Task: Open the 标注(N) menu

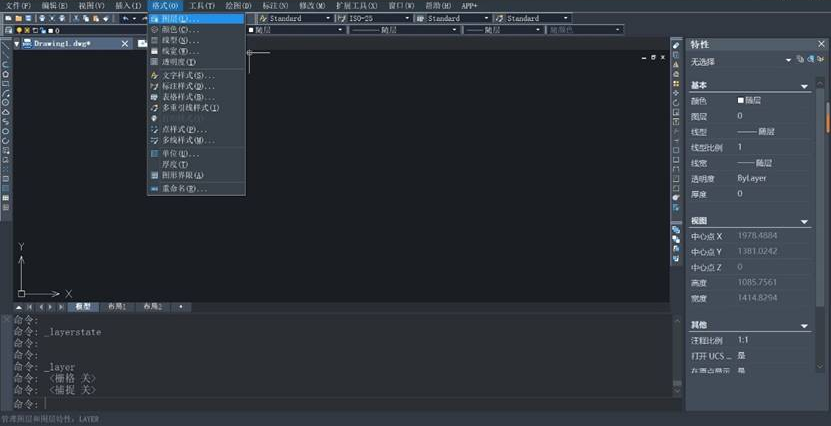Action: [275, 6]
